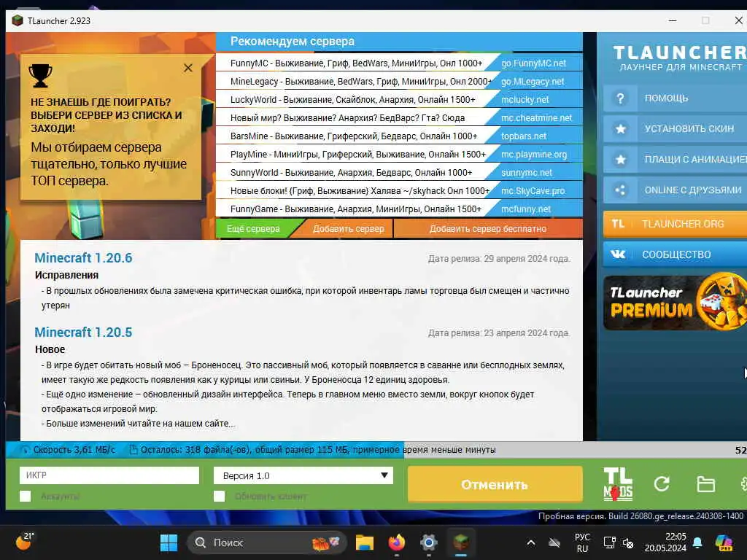Open TL Mods icon

618,484
